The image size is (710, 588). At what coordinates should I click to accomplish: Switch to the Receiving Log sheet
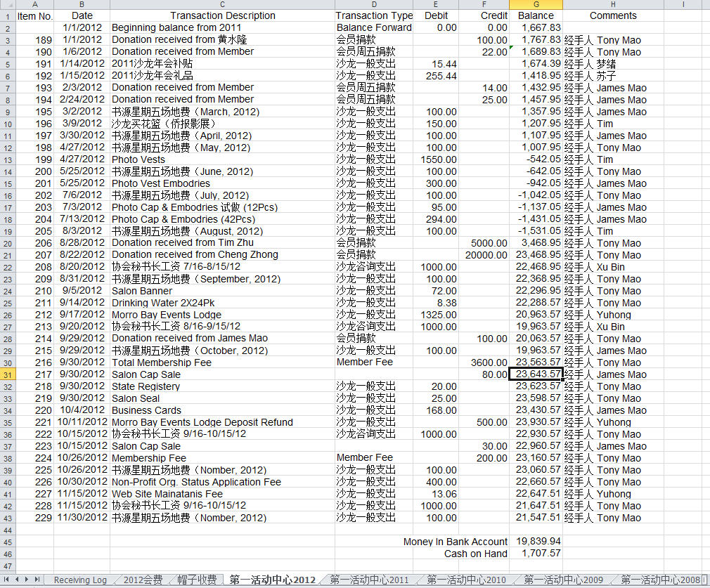79,580
